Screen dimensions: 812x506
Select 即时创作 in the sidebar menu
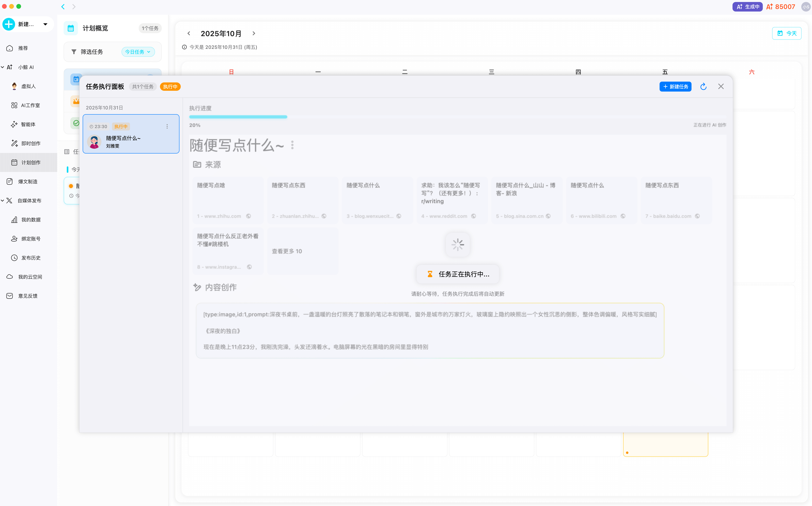tap(31, 143)
